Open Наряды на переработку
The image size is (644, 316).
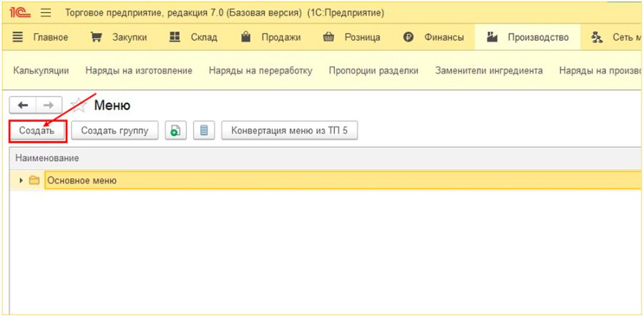pos(260,71)
